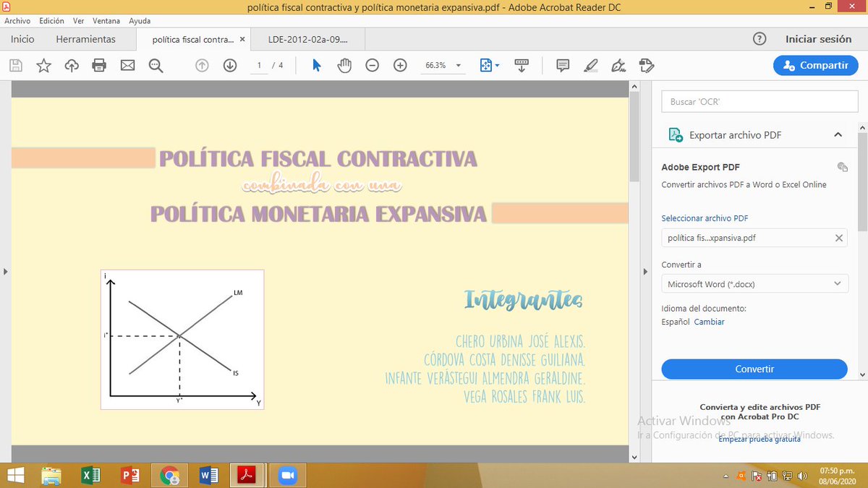
Task: Open the Ayuda menu
Action: (x=140, y=21)
